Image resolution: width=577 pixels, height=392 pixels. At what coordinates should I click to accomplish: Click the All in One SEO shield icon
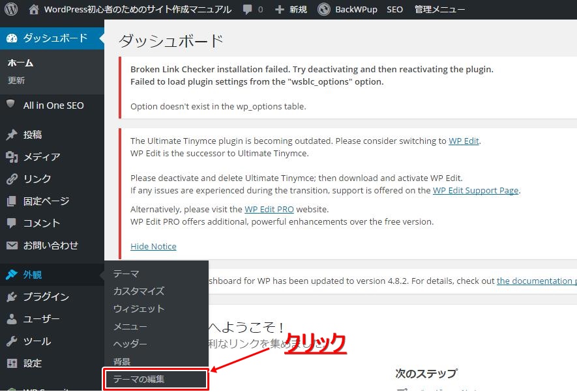click(10, 104)
